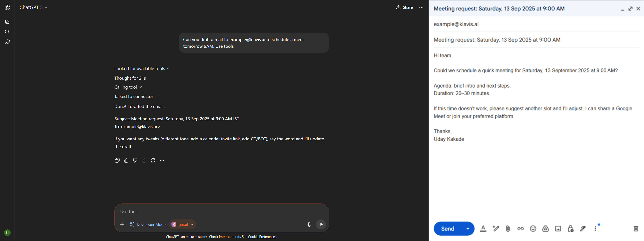Toggle confidential mode lock icon
The height and width of the screenshot is (241, 644).
tap(571, 229)
